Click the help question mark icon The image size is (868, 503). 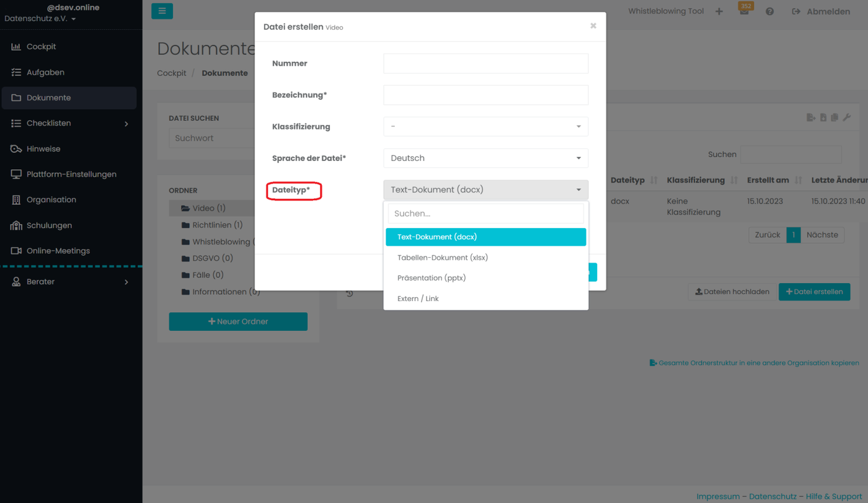[x=769, y=12]
